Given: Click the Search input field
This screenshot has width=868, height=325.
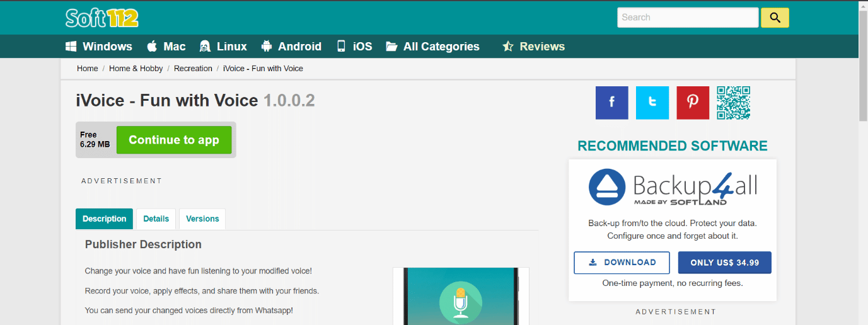Looking at the screenshot, I should (x=688, y=18).
